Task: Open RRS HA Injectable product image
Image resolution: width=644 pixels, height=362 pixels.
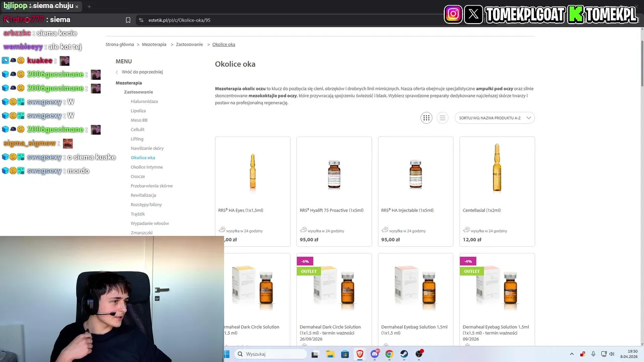Action: point(416,173)
